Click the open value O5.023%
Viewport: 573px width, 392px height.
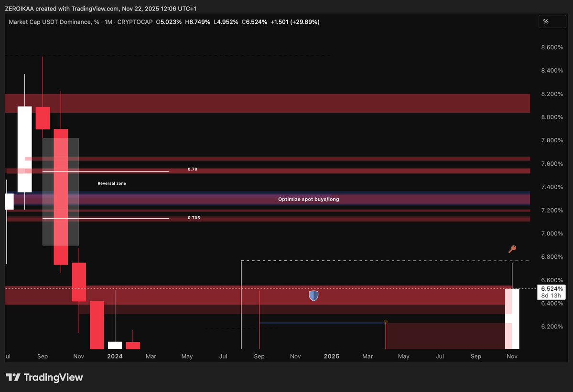(x=169, y=22)
